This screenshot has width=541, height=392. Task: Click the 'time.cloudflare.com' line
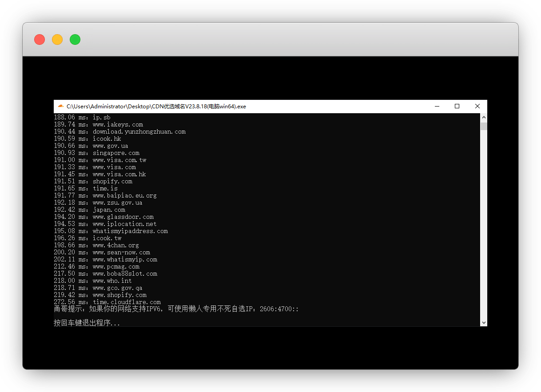[107, 302]
